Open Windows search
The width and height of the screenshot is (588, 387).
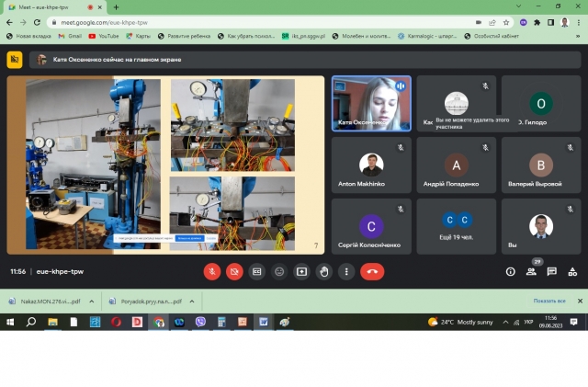click(x=31, y=322)
